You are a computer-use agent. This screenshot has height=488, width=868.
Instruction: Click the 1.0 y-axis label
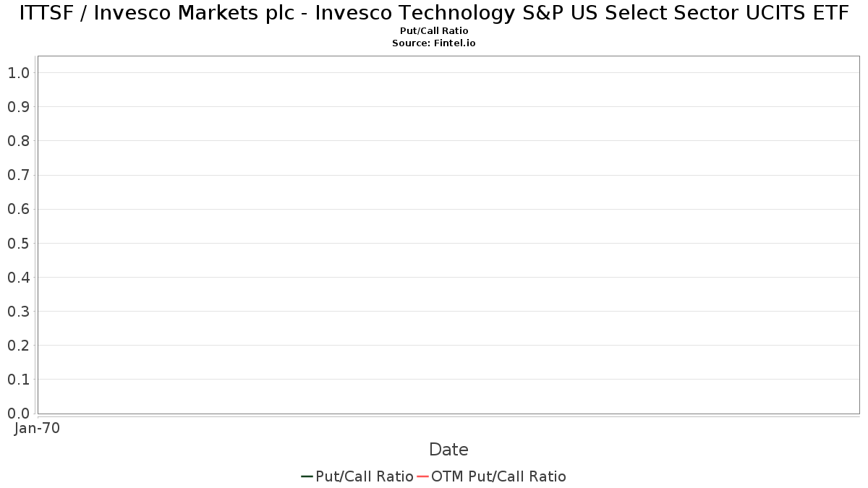coord(18,73)
